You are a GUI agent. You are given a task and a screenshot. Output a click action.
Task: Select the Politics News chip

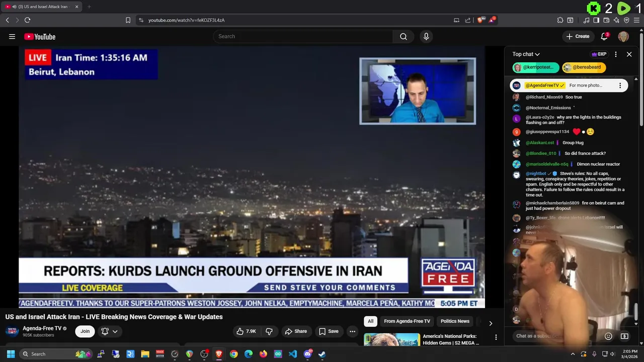pyautogui.click(x=455, y=321)
